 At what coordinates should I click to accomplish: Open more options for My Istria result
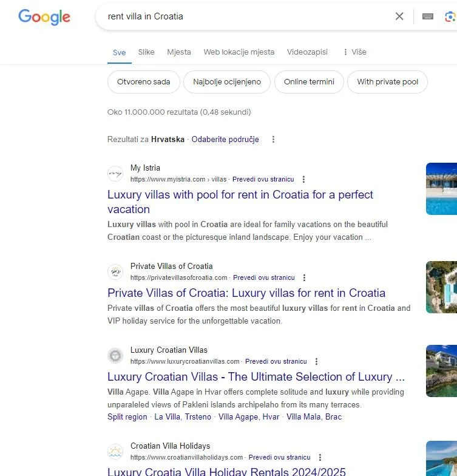click(x=303, y=180)
